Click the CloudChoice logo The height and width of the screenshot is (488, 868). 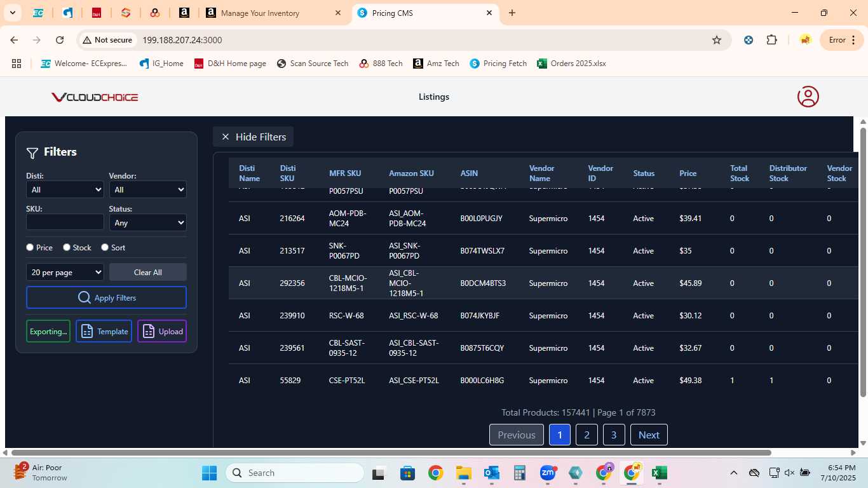[95, 97]
